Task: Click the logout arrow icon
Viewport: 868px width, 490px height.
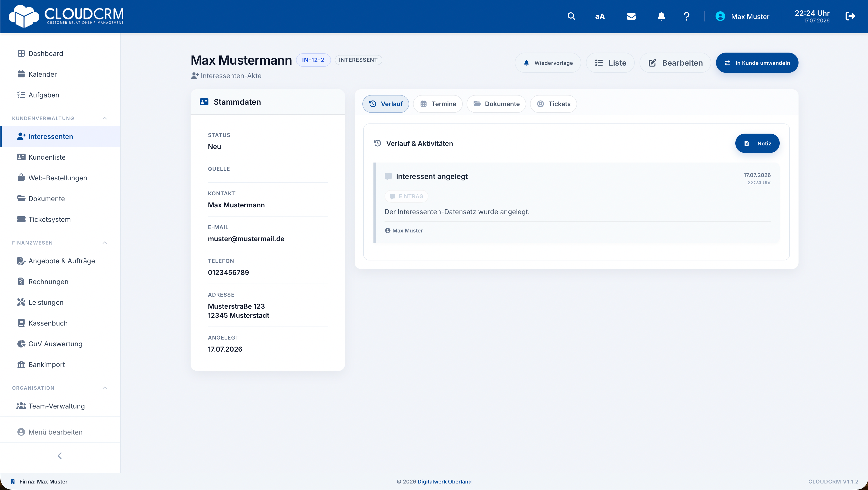Action: click(850, 16)
